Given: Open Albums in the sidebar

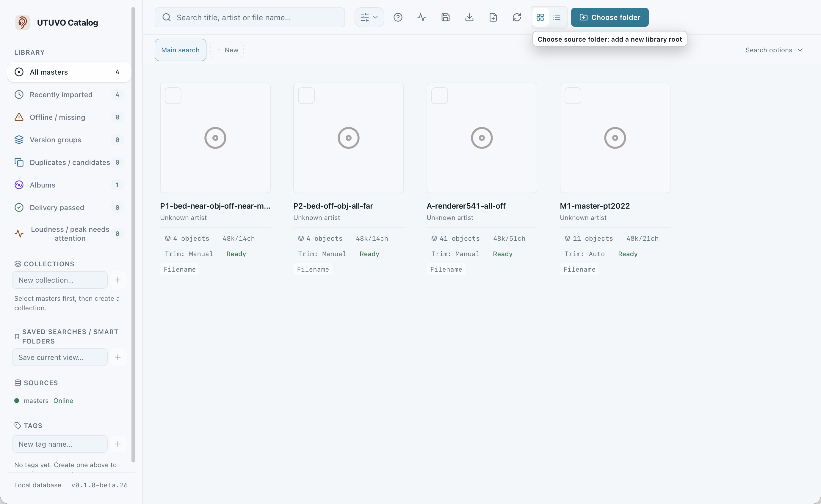Looking at the screenshot, I should coord(69,185).
